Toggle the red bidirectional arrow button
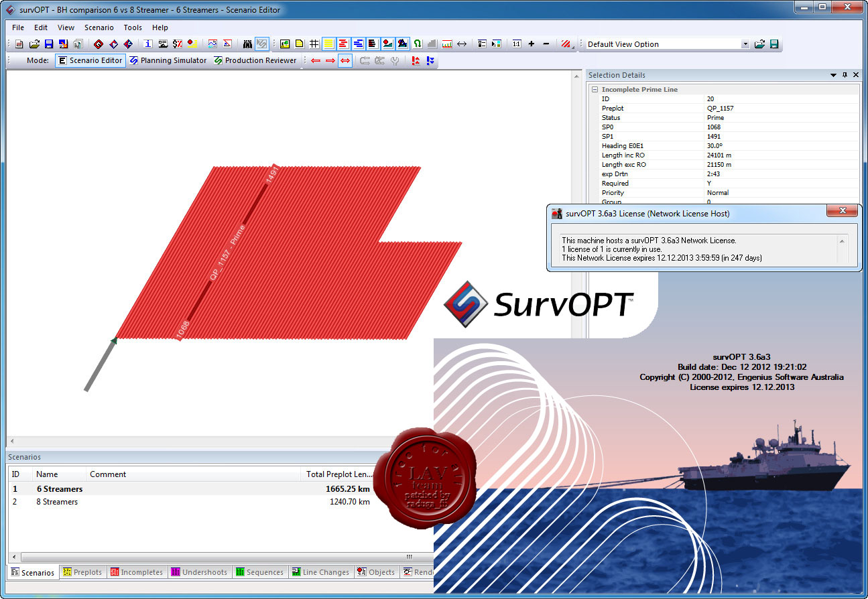Image resolution: width=868 pixels, height=599 pixels. point(345,60)
